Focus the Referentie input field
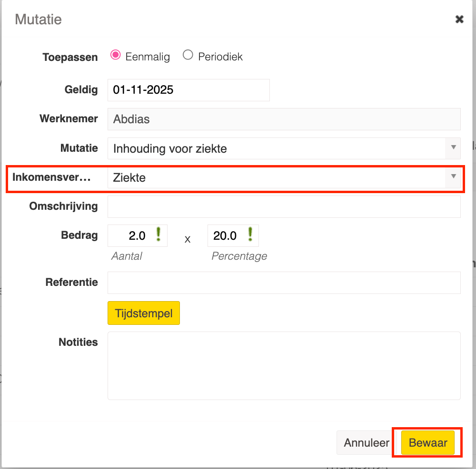The width and height of the screenshot is (476, 469). (284, 283)
